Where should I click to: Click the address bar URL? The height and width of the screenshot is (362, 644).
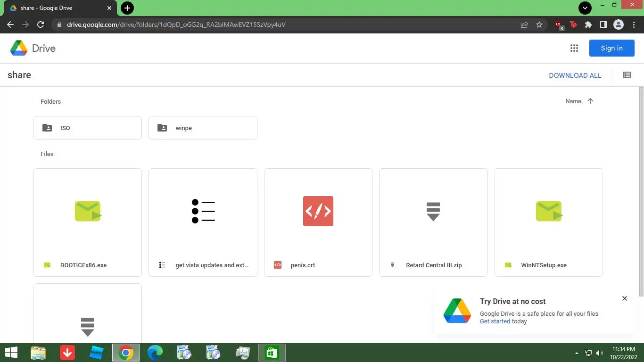[176, 25]
